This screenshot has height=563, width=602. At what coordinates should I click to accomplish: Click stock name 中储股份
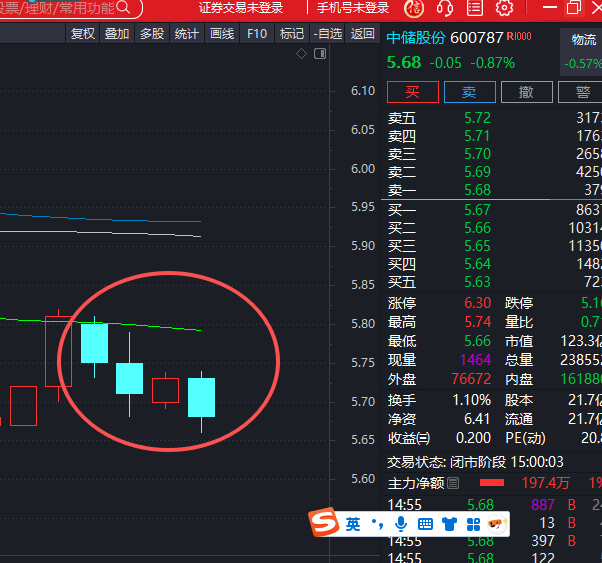(x=416, y=38)
